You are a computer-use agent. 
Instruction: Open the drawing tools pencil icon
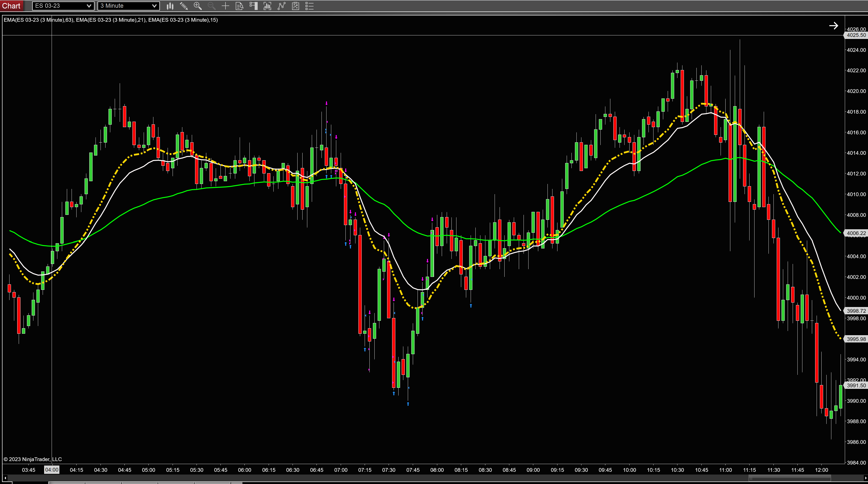click(x=184, y=6)
